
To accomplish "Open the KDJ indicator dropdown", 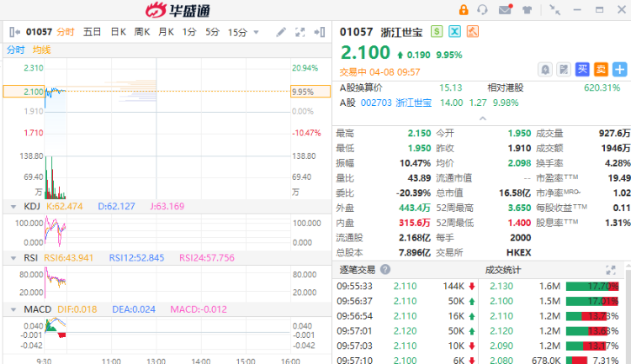I will click(12, 206).
